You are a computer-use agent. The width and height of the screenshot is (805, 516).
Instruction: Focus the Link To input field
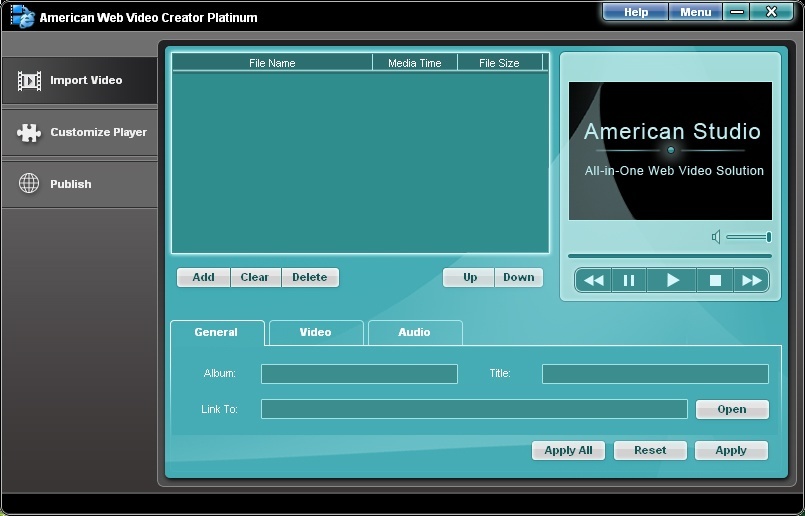(474, 409)
